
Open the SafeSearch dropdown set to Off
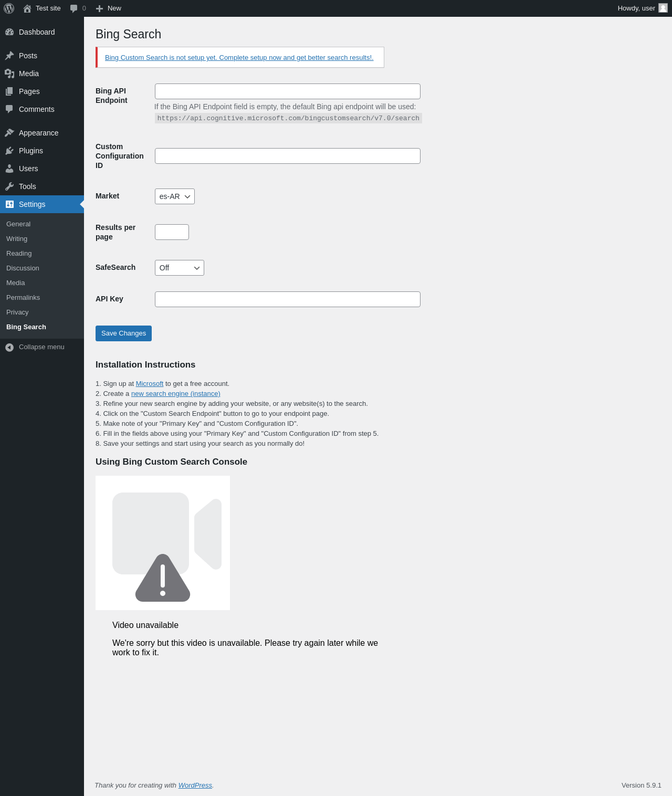point(180,268)
